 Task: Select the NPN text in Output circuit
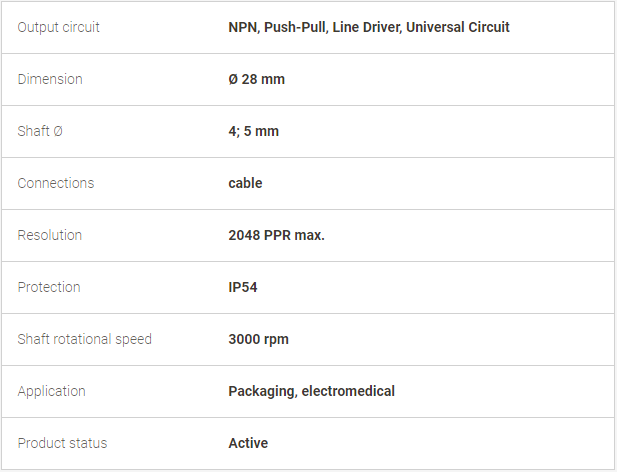point(243,27)
